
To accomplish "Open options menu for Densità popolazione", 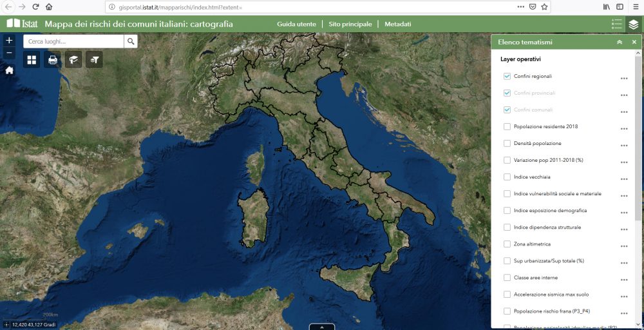I will point(624,146).
